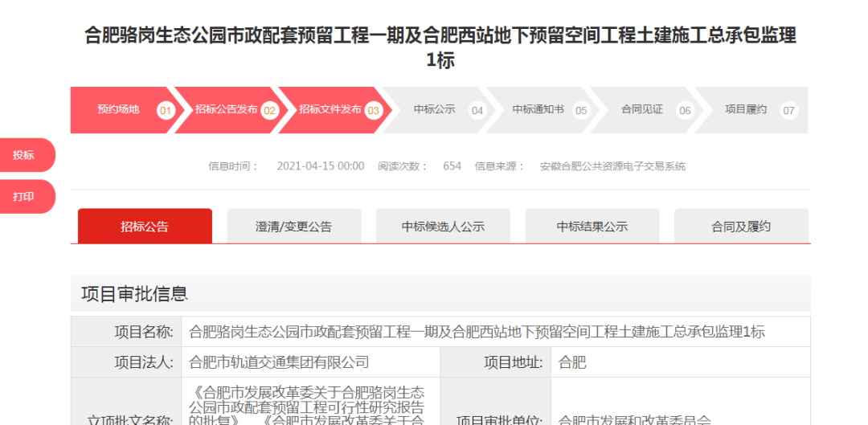Select the 合同见证 step 06
This screenshot has width=868, height=425.
[x=645, y=110]
